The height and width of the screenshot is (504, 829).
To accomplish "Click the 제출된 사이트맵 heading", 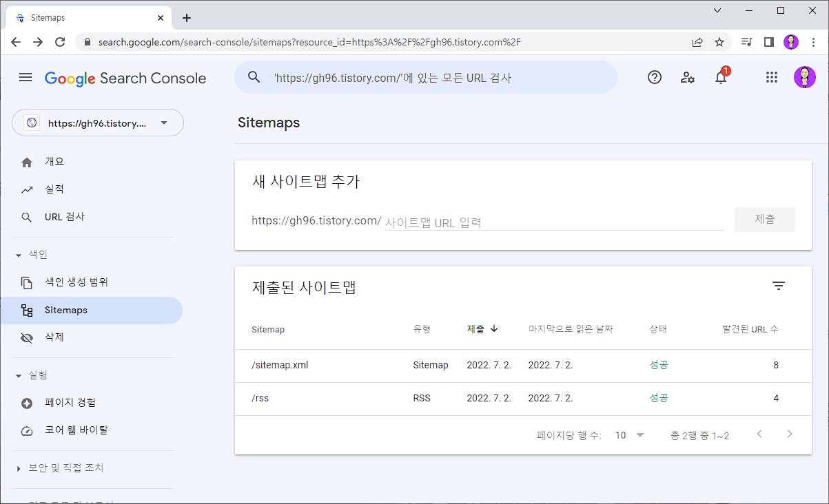I will 304,288.
